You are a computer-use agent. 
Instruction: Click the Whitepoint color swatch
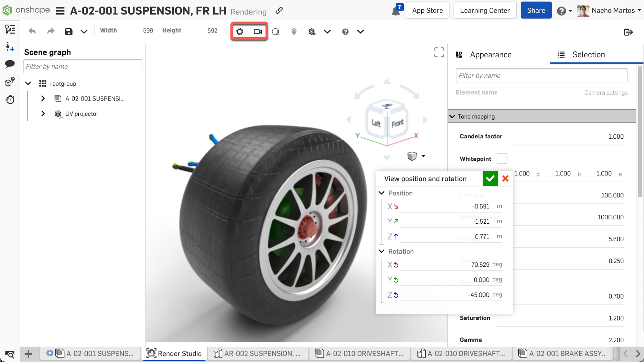[502, 158]
